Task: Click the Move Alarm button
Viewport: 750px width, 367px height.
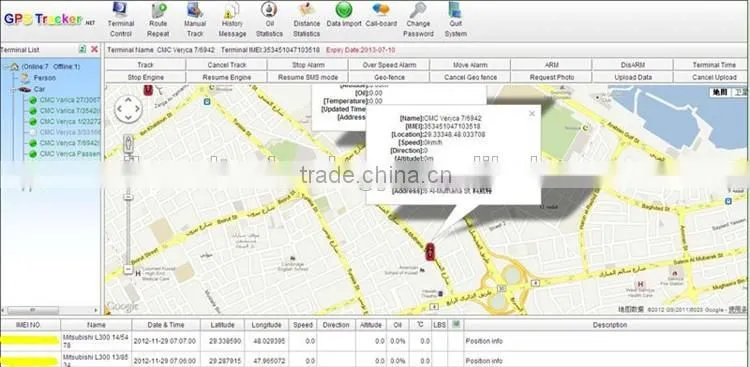Action: pos(470,65)
